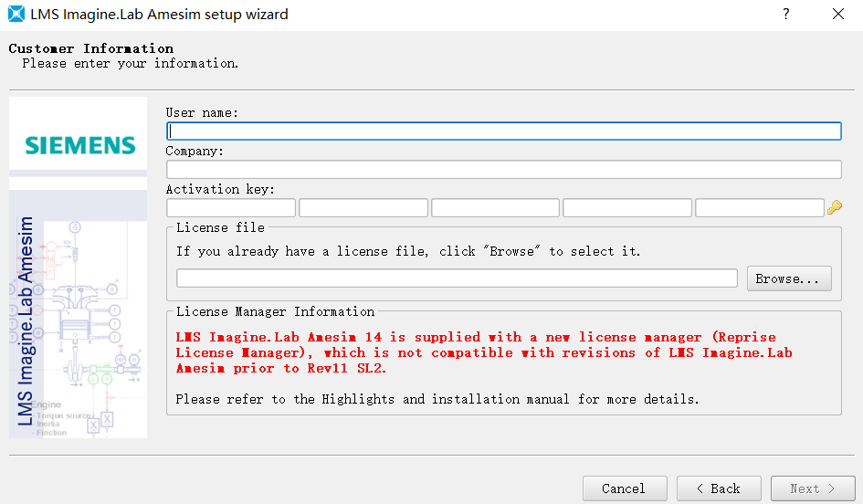
Task: Select the fourth Activation key box
Action: click(x=626, y=208)
